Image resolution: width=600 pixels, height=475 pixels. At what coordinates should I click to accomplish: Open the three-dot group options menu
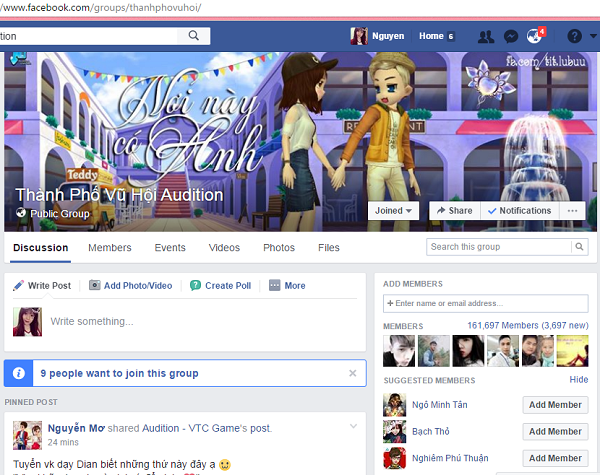coord(572,211)
